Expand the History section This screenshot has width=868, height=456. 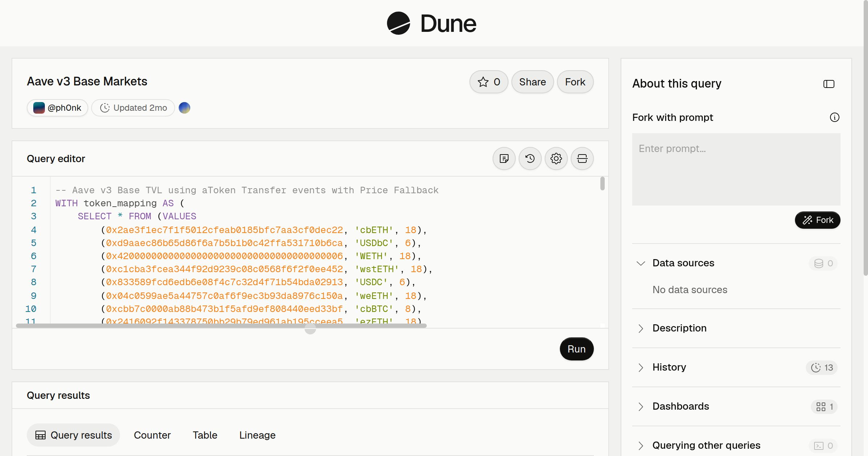tap(641, 367)
